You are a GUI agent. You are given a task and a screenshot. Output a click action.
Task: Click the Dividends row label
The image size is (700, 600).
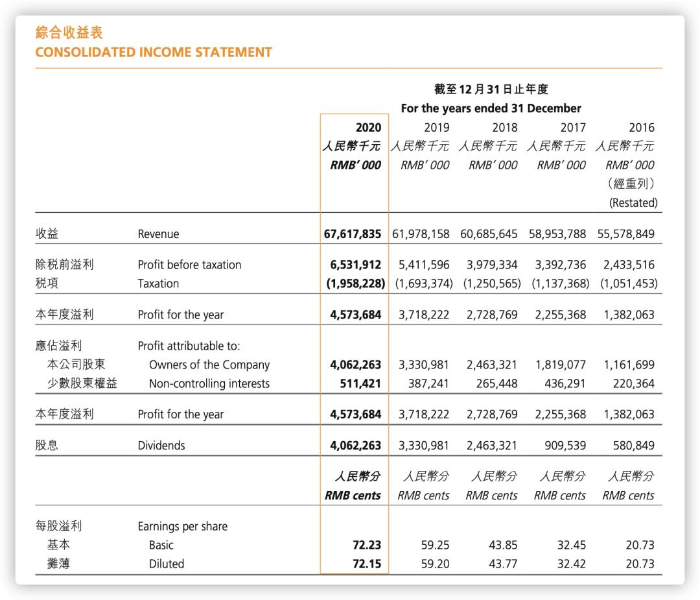point(161,446)
